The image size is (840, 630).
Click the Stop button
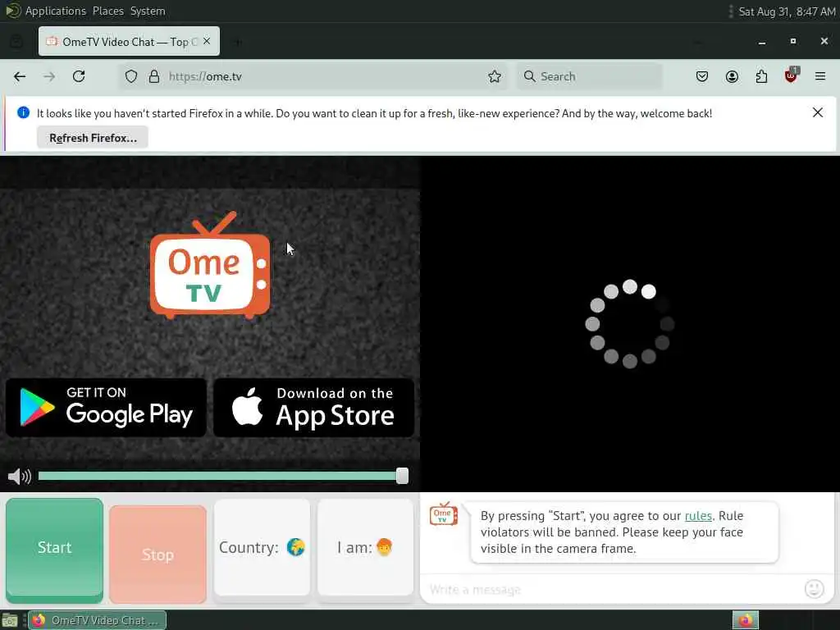[157, 554]
